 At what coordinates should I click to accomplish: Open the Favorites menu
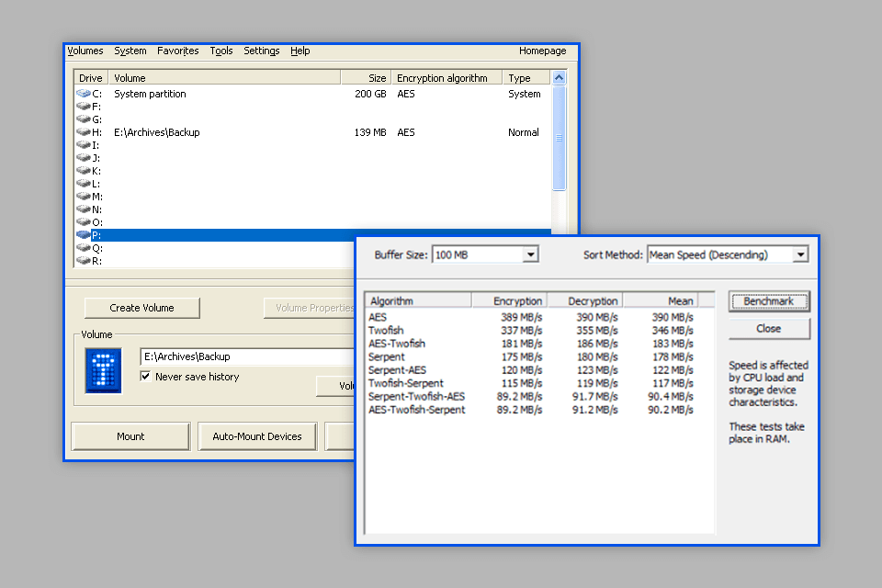[178, 51]
